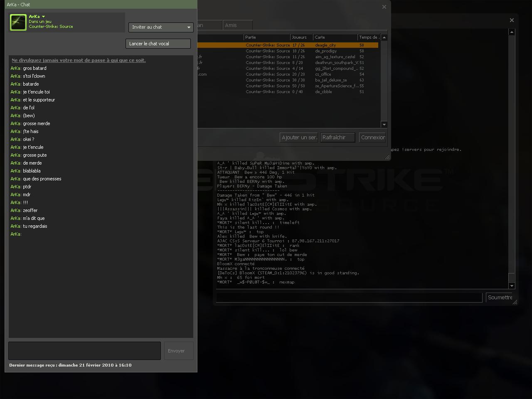Open the arrow menu beside ArKa's name
This screenshot has width=532, height=399.
[43, 17]
